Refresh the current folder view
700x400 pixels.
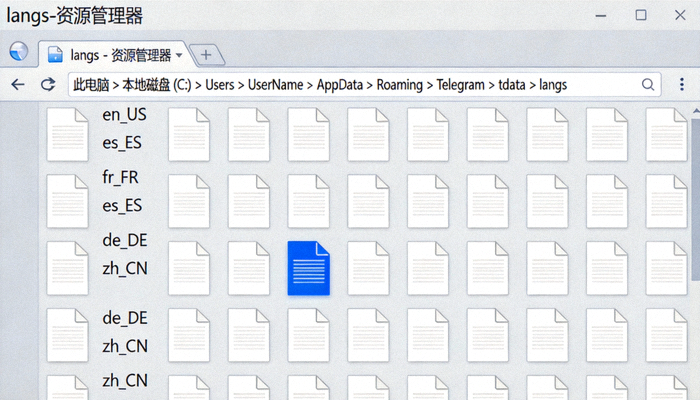(x=47, y=85)
